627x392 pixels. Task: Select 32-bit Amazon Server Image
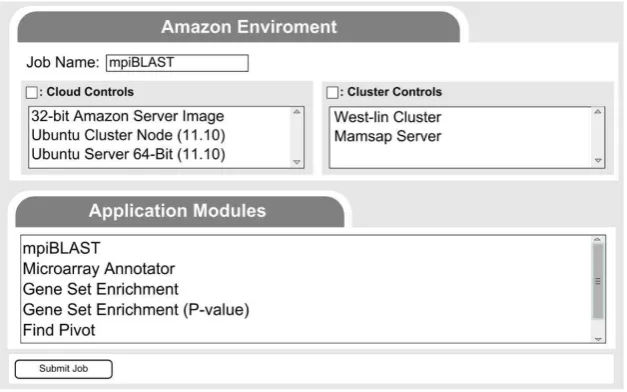click(x=128, y=116)
